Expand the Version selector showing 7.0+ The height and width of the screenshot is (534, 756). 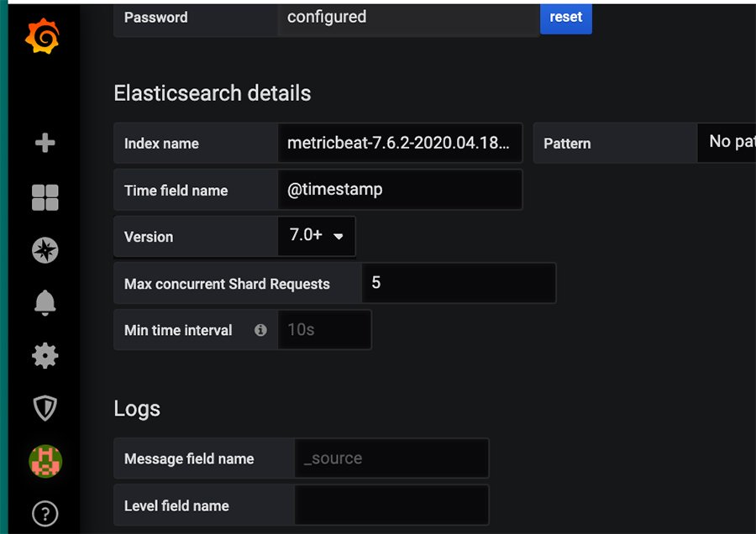coord(316,236)
